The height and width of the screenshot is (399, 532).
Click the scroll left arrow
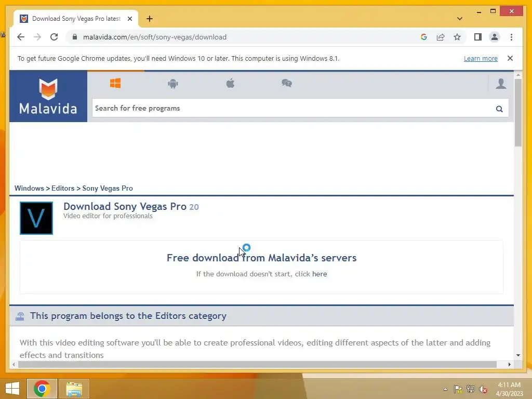coord(13,364)
